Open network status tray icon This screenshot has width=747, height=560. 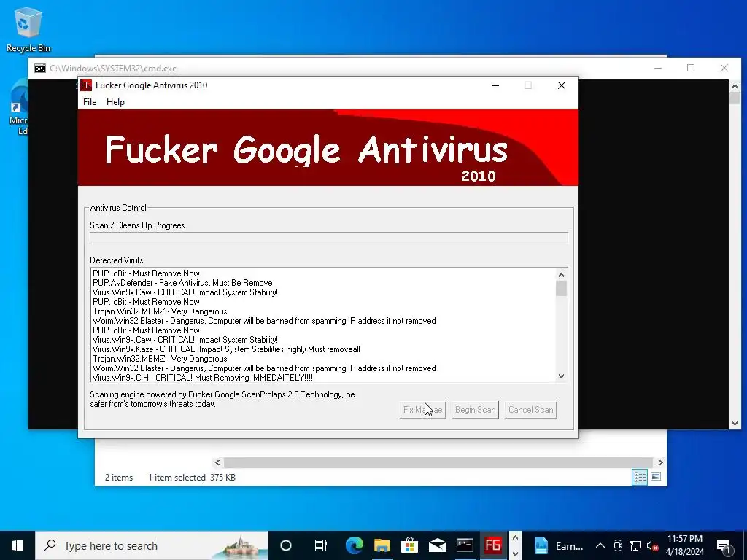point(635,545)
